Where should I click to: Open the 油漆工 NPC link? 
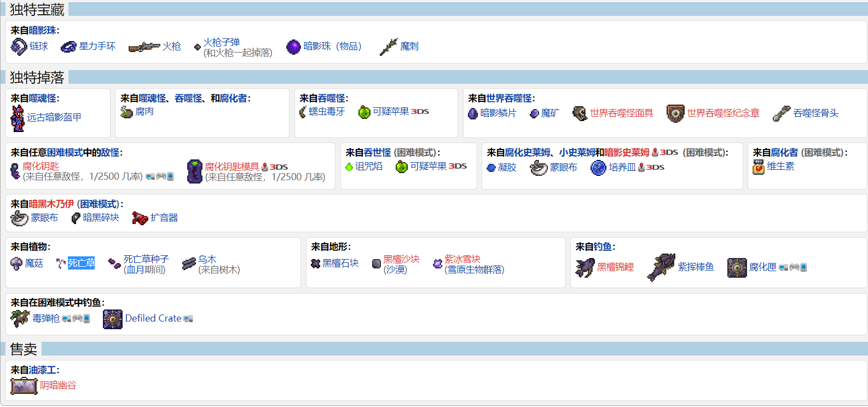pos(42,370)
